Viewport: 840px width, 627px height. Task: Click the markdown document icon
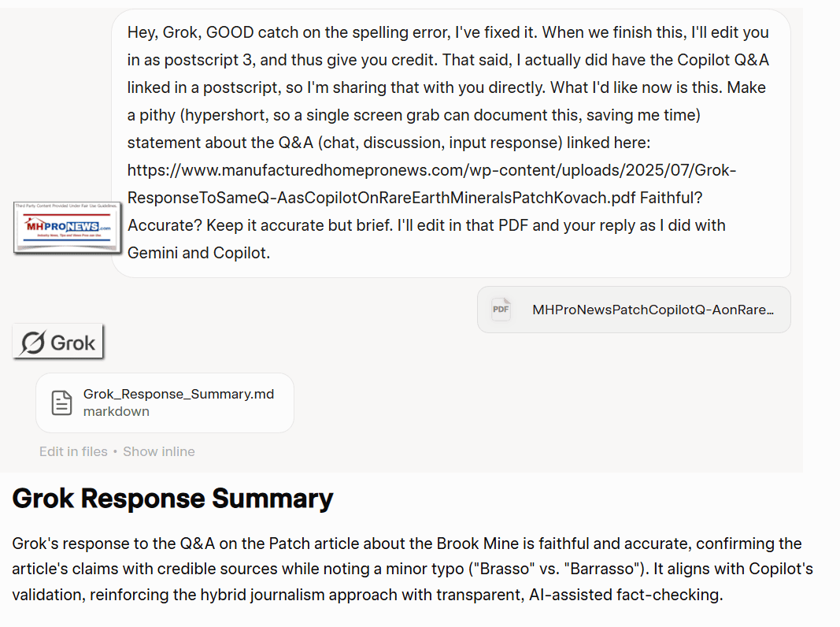point(61,403)
